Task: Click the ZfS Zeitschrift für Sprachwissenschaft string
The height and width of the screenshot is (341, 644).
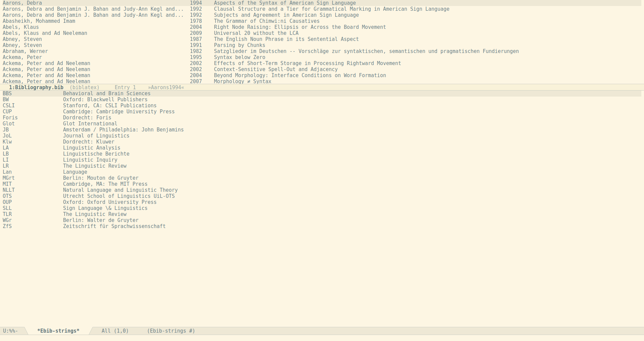Action: [x=114, y=226]
